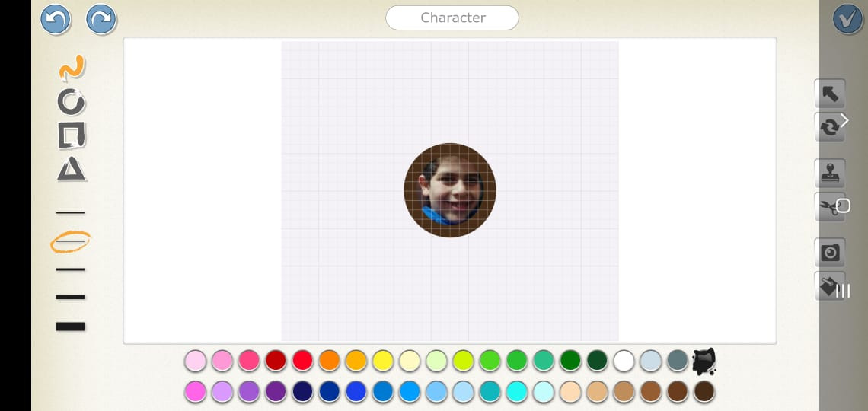
Task: Edit the Character name field
Action: point(452,18)
